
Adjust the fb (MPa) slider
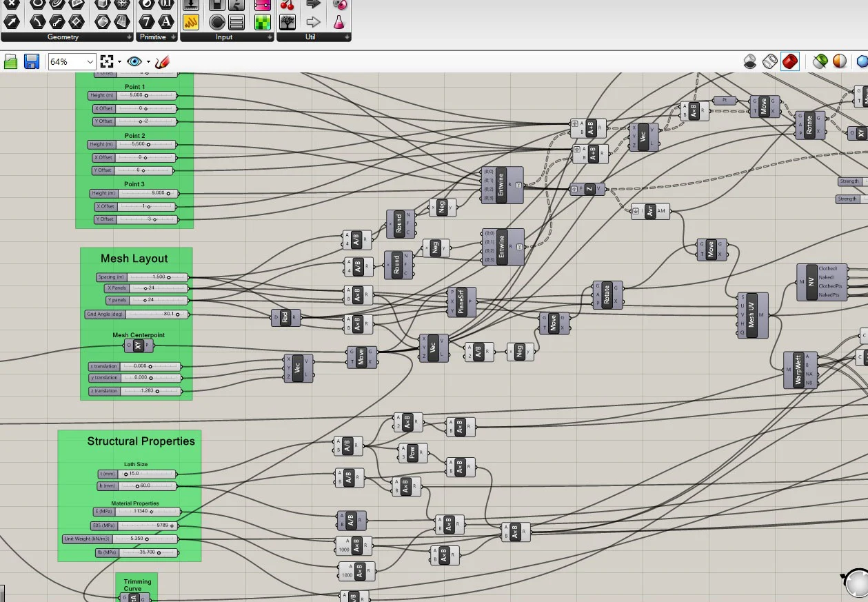137,552
